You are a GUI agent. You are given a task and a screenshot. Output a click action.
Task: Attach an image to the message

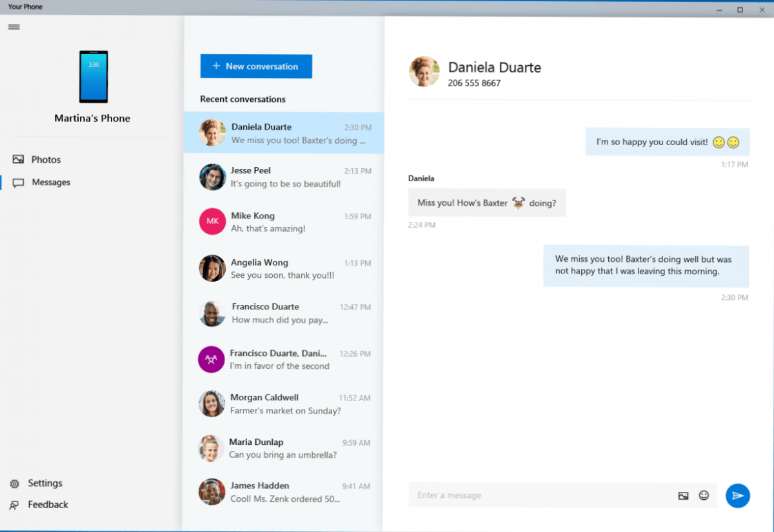pos(683,496)
